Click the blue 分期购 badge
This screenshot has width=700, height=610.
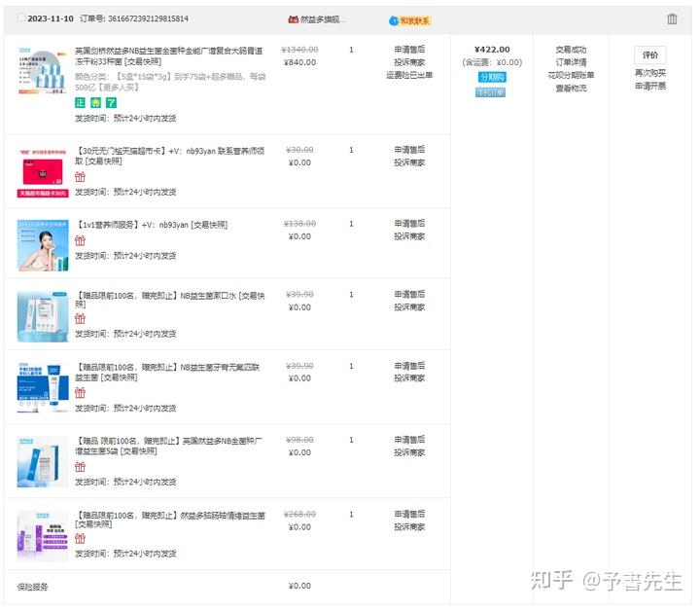point(492,77)
